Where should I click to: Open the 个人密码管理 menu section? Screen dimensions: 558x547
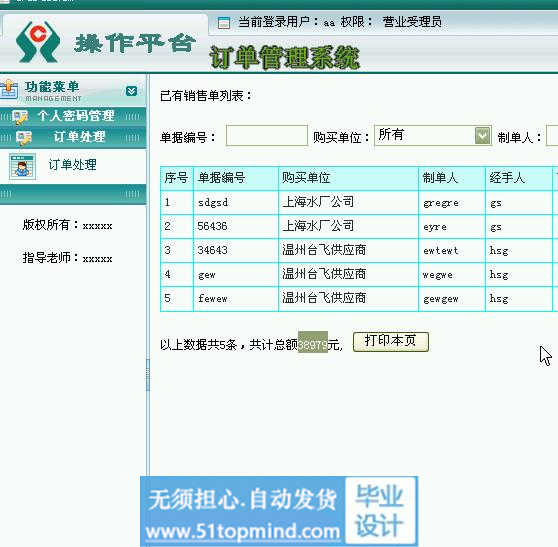(73, 116)
